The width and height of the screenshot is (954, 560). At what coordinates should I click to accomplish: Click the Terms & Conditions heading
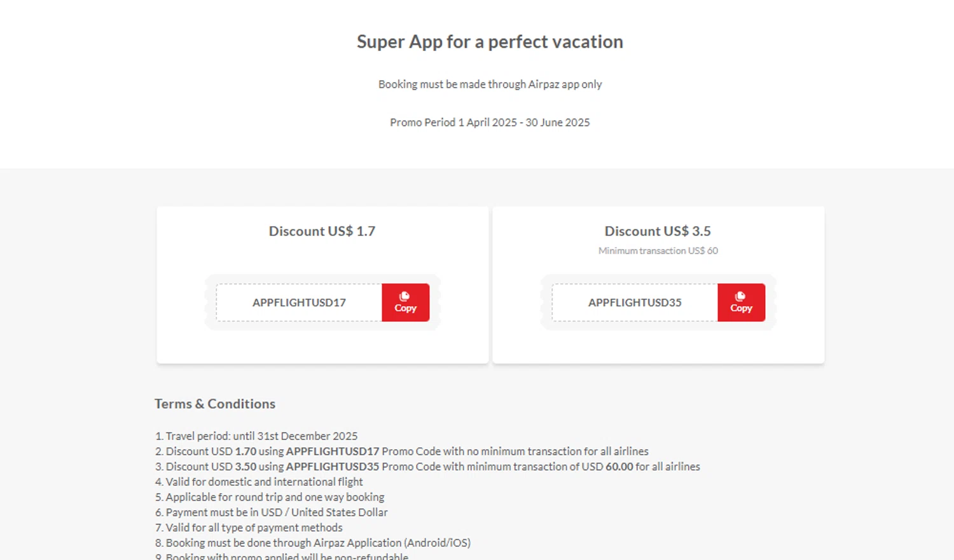215,404
